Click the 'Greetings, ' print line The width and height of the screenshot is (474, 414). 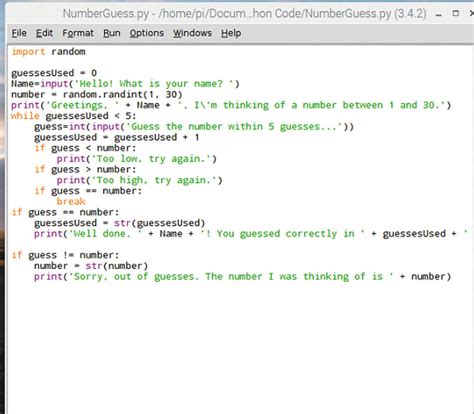[231, 105]
